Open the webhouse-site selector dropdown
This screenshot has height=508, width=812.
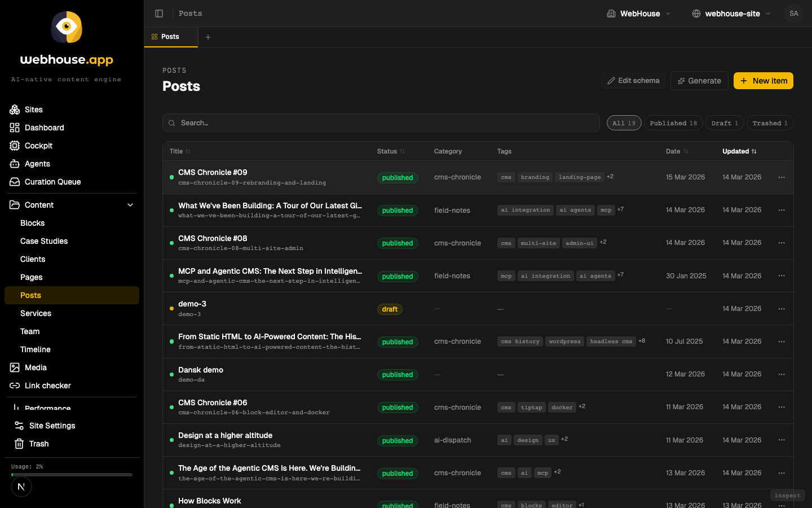click(x=731, y=14)
